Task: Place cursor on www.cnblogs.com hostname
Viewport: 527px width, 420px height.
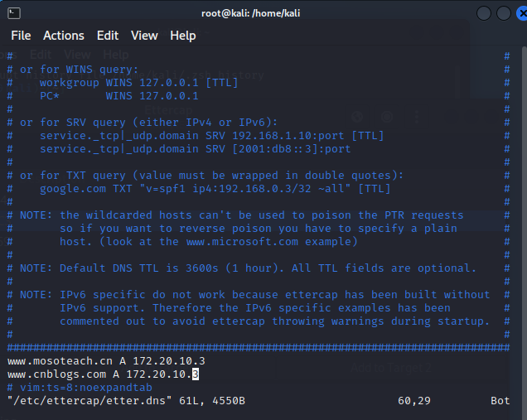Action: pyautogui.click(x=55, y=374)
